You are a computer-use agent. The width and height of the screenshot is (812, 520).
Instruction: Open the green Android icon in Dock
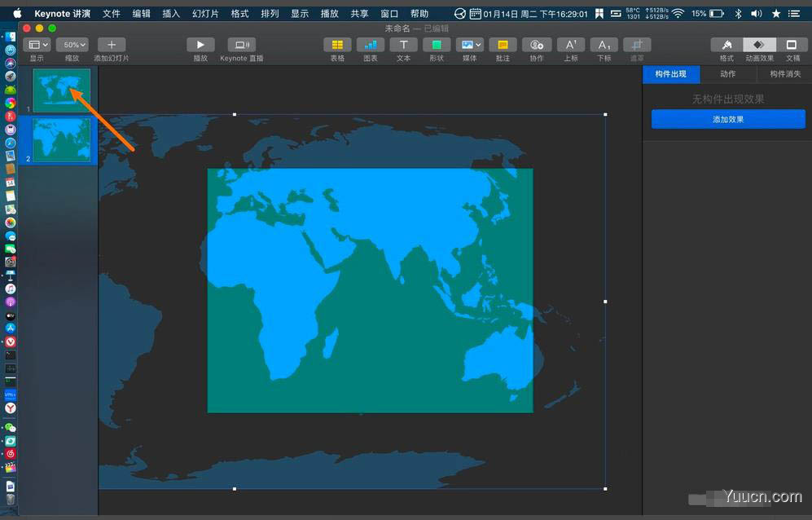click(11, 90)
